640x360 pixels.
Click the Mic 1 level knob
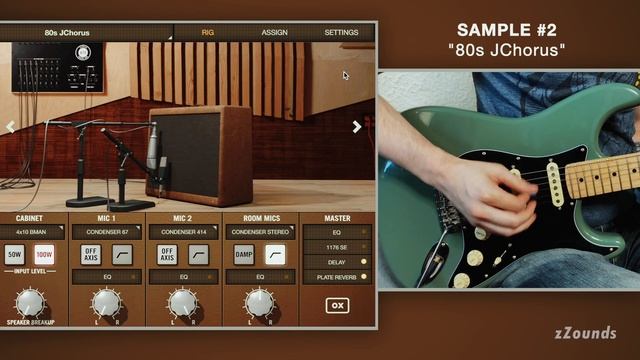106,303
